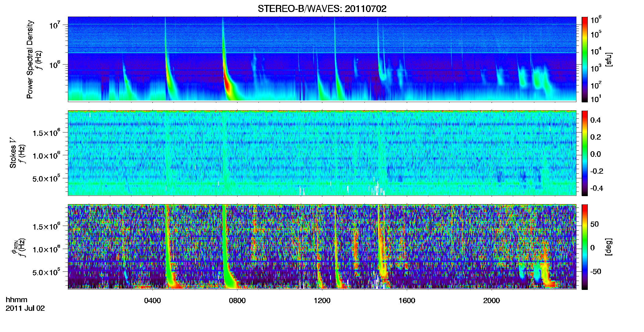Click the 0.4 value on Stokes colorbar
The height and width of the screenshot is (332, 644).
(595, 120)
